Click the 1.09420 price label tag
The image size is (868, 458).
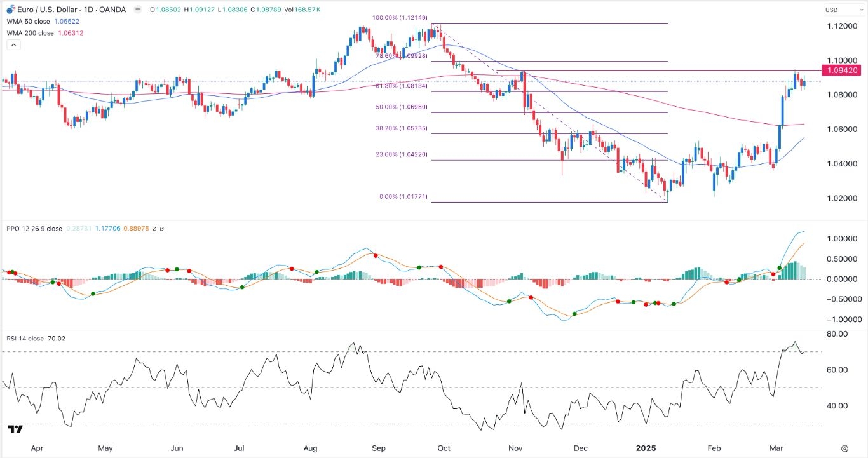pos(843,70)
